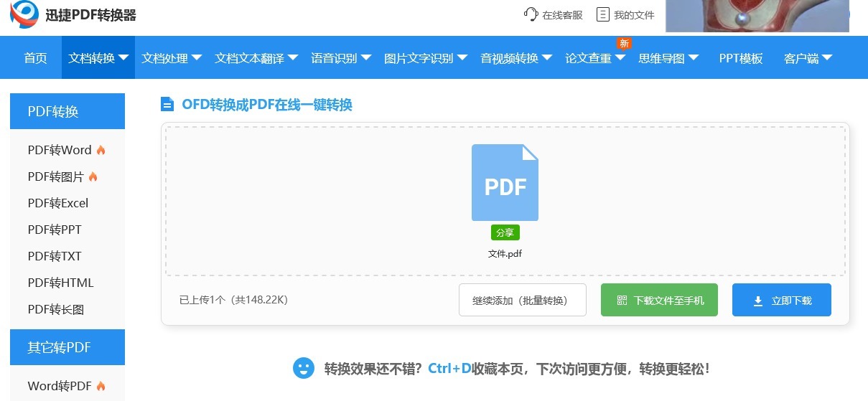Click the PDF转换 sidebar header
Screen dimensions: 868x401
tap(67, 111)
